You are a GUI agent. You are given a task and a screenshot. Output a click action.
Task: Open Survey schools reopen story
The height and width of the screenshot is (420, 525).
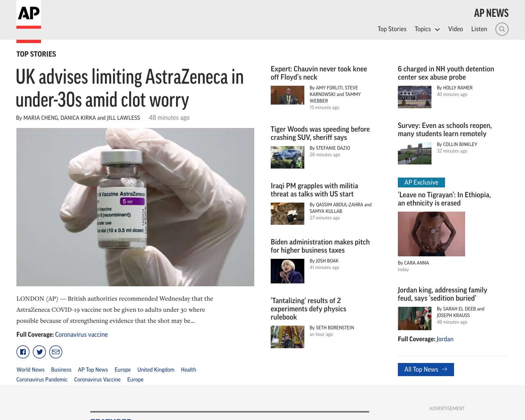click(445, 130)
